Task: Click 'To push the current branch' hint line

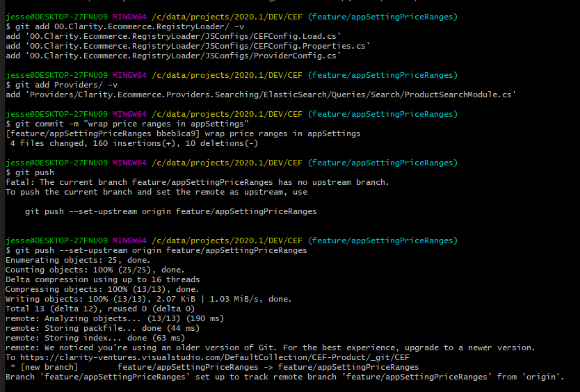Action: (156, 192)
